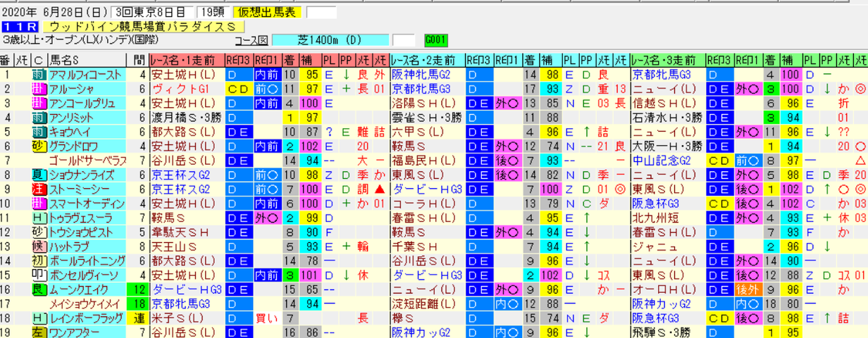Click the pink 距 icon beside アルーシャ

(x=39, y=88)
